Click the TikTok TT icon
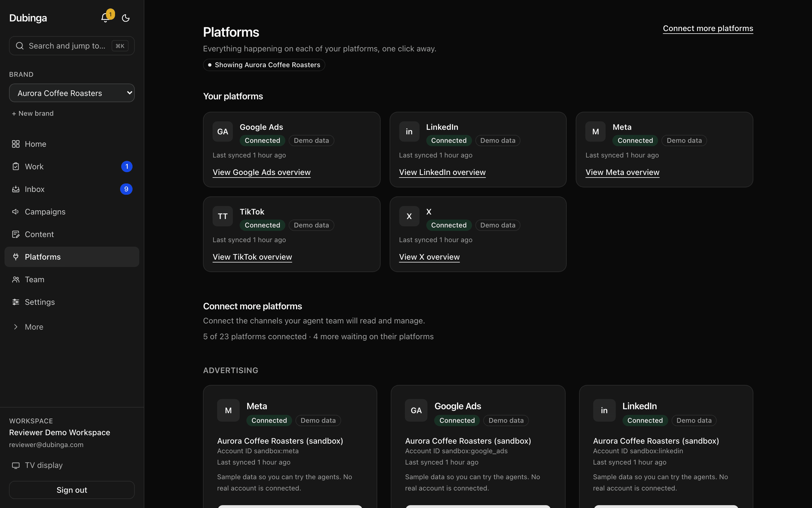Viewport: 812px width, 508px height. pos(223,216)
